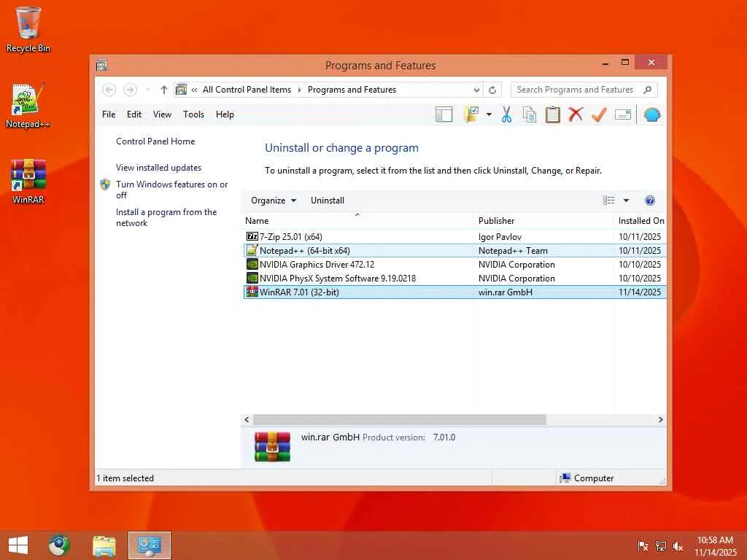Viewport: 747px width, 560px height.
Task: Click the horizontal scrollbar right arrow
Action: click(660, 419)
